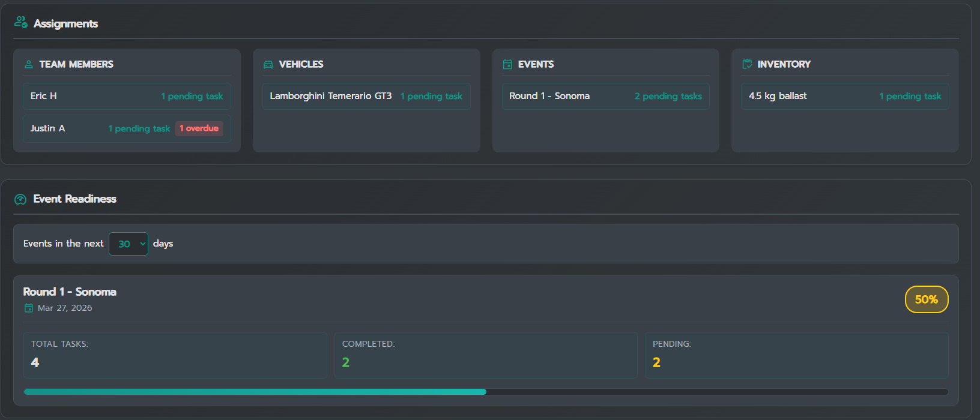Click the teal readiness progress bar
The height and width of the screenshot is (420, 980).
255,392
